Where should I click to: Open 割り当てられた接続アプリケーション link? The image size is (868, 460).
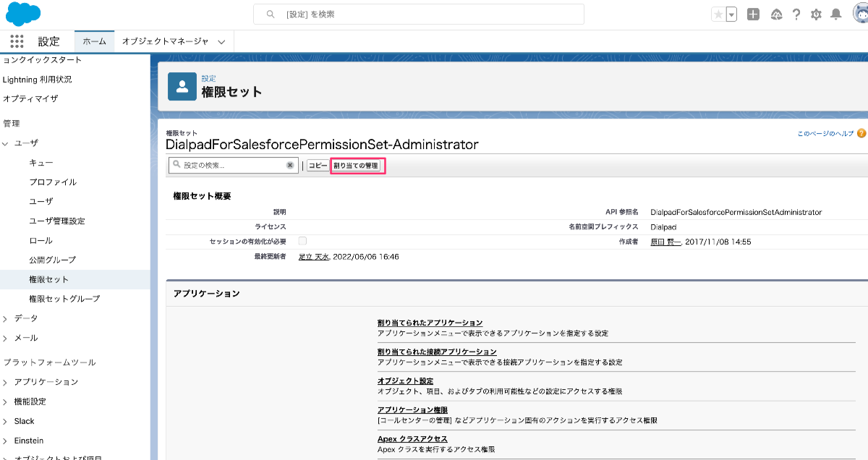tap(437, 352)
